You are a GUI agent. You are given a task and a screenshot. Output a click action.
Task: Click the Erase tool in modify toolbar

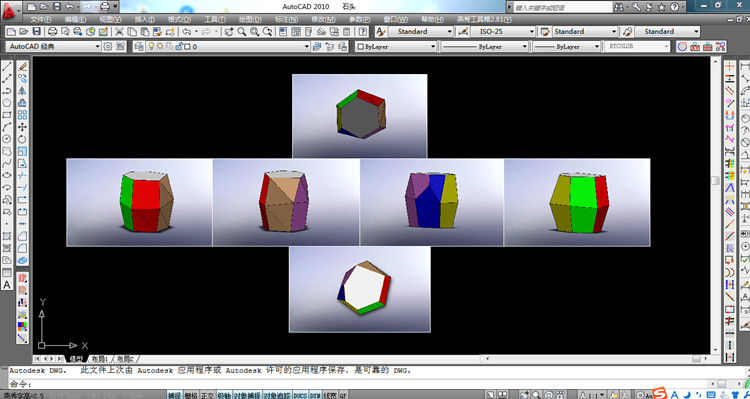point(22,66)
